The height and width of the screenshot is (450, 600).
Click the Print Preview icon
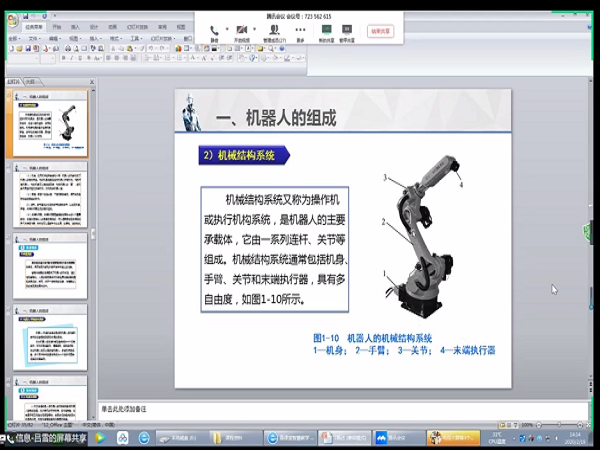pyautogui.click(x=76, y=49)
